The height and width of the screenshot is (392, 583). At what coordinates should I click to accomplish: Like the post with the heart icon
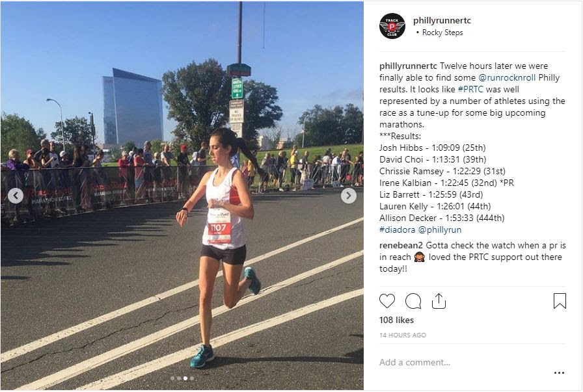pos(387,301)
